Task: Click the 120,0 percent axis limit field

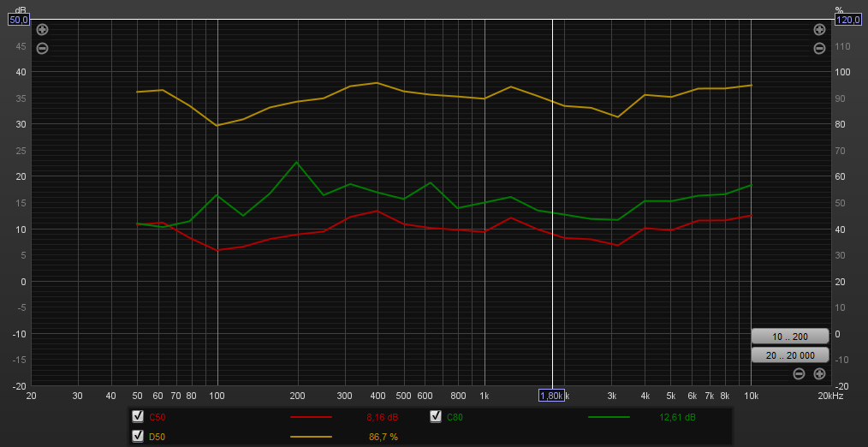Action: [848, 20]
